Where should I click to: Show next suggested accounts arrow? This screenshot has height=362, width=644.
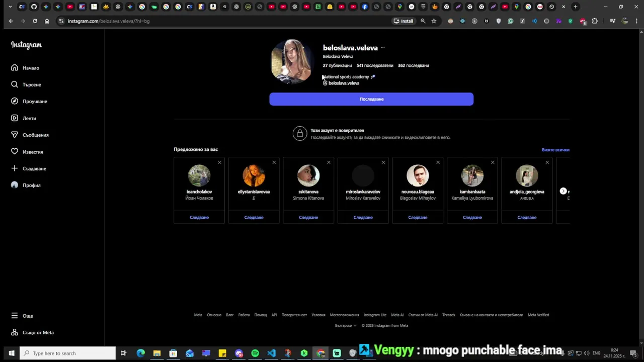coord(563,191)
